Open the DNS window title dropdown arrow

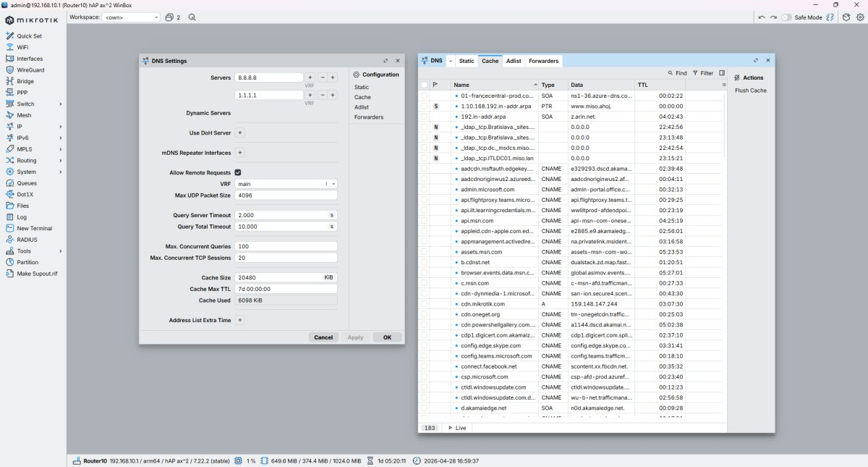(450, 61)
